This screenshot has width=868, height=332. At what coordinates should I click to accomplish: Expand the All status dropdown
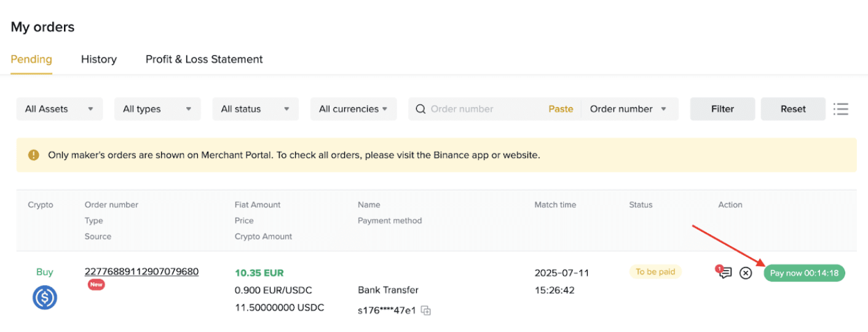point(256,109)
